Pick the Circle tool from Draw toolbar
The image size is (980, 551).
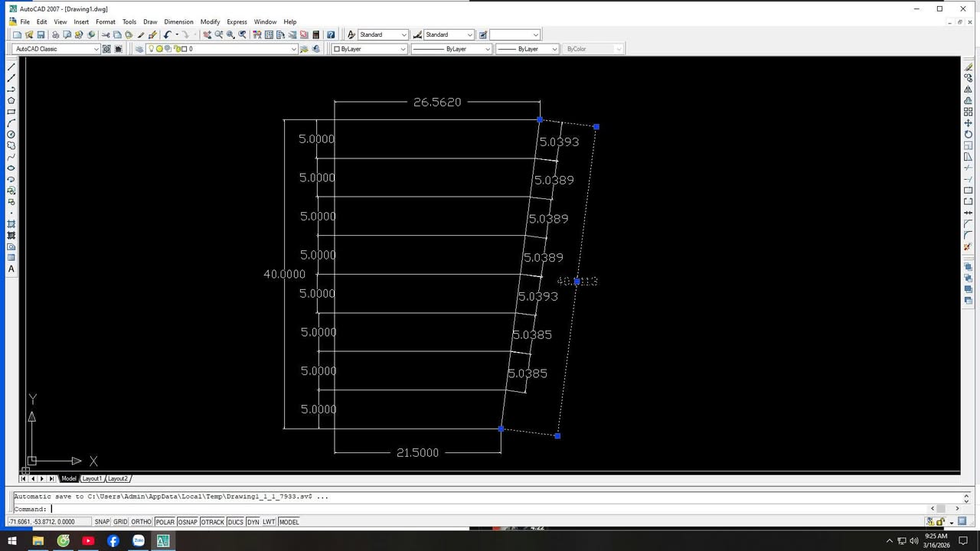(x=11, y=135)
